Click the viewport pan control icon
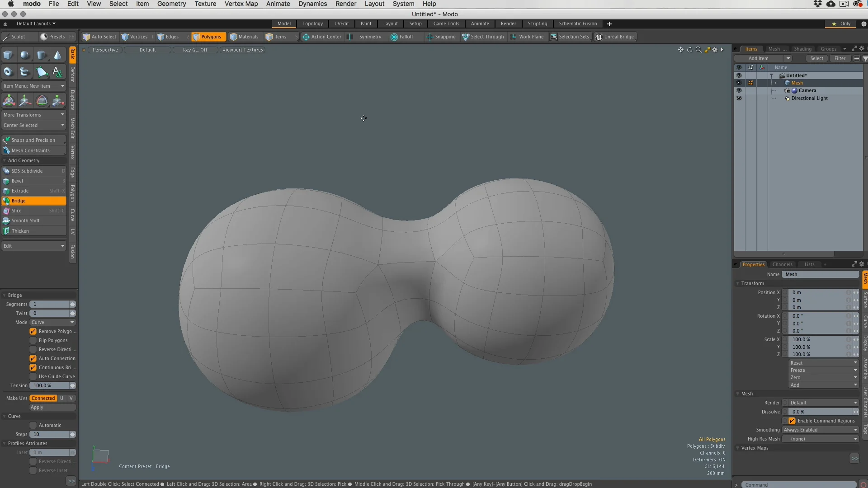This screenshot has width=868, height=488. [x=680, y=50]
